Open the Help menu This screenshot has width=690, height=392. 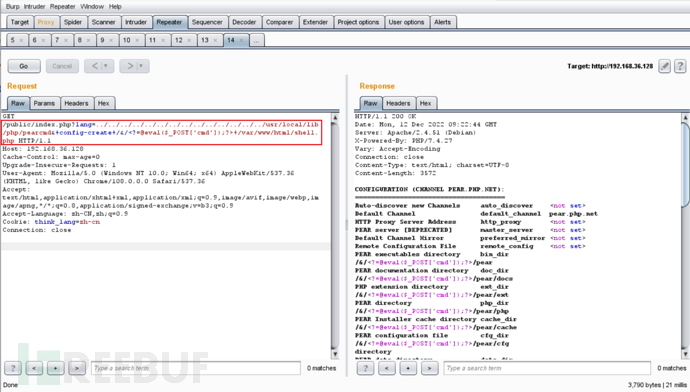[x=115, y=7]
